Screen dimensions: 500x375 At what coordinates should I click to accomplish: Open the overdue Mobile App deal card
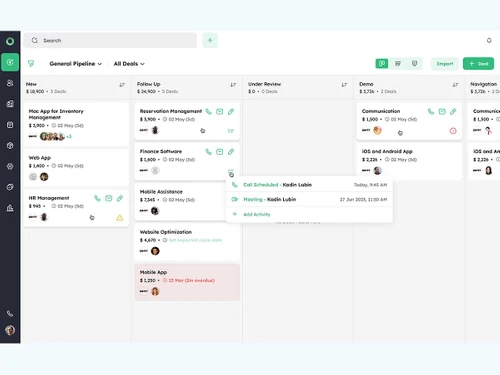click(x=187, y=282)
